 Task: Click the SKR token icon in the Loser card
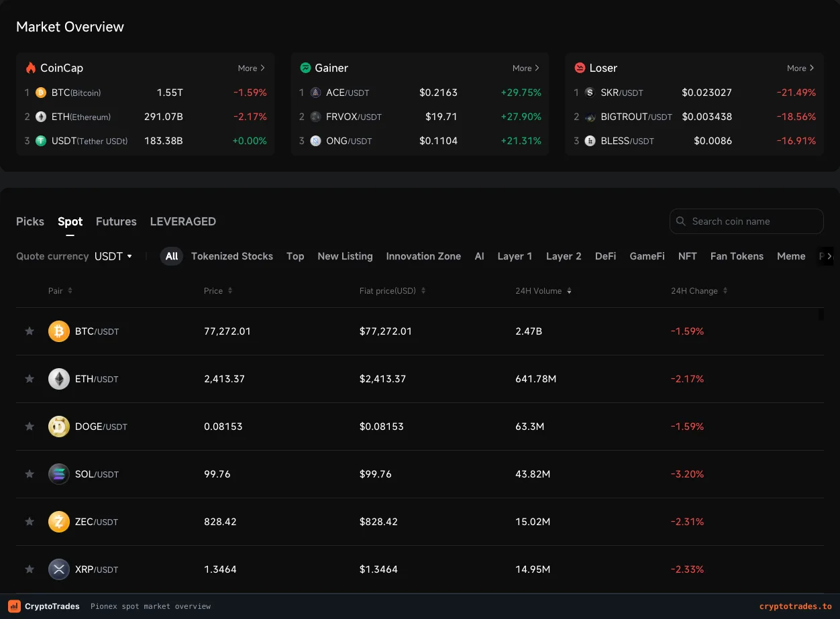(x=590, y=93)
